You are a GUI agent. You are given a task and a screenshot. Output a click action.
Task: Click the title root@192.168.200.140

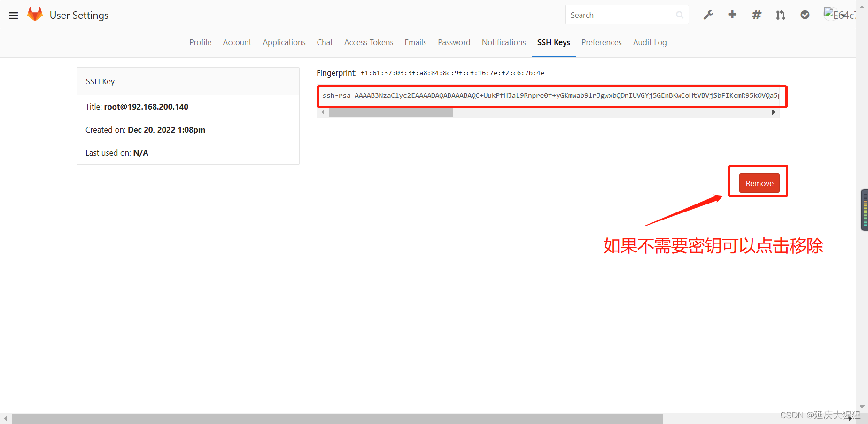(x=146, y=107)
